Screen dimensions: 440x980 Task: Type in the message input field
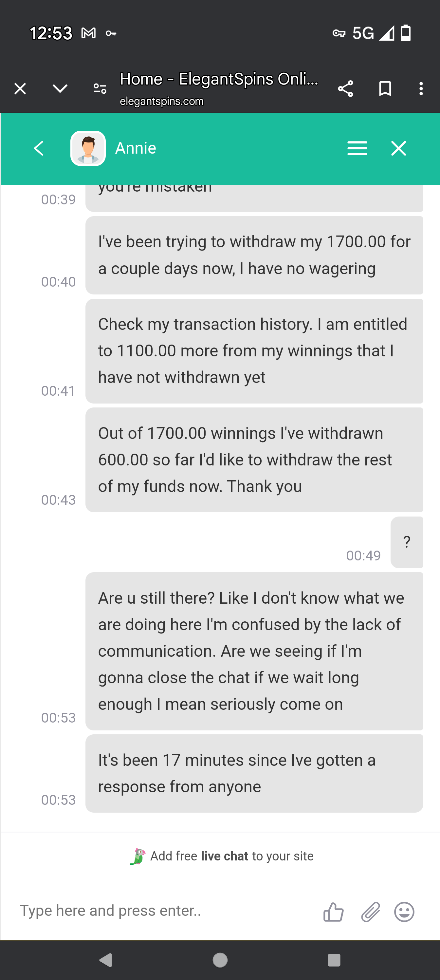[160, 911]
